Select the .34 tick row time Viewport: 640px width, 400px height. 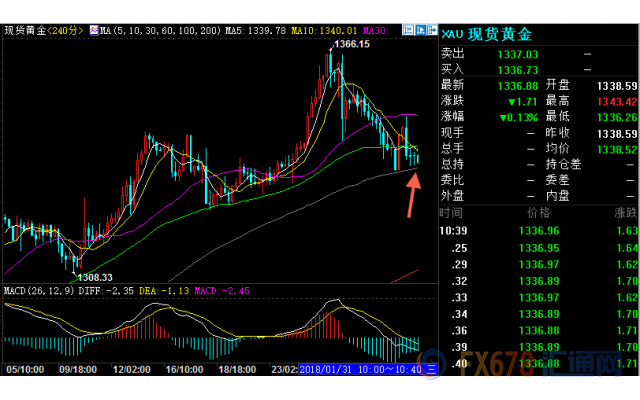tap(459, 314)
